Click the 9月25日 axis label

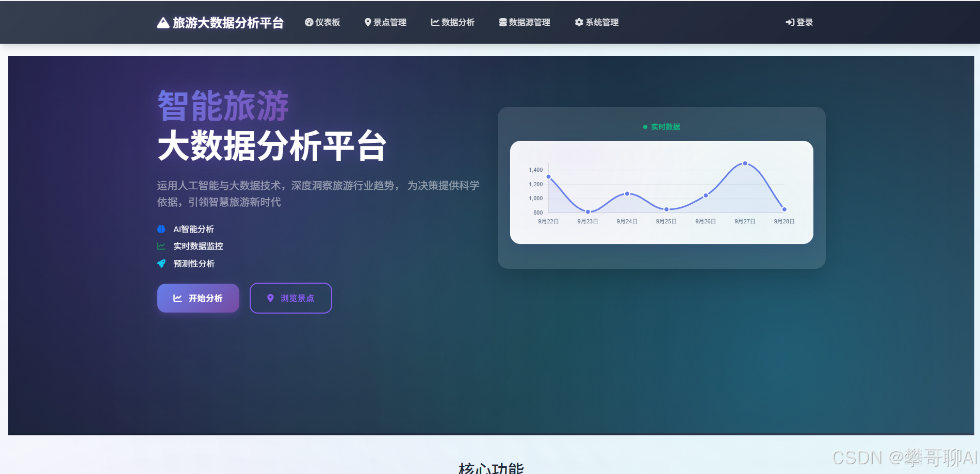pos(666,221)
